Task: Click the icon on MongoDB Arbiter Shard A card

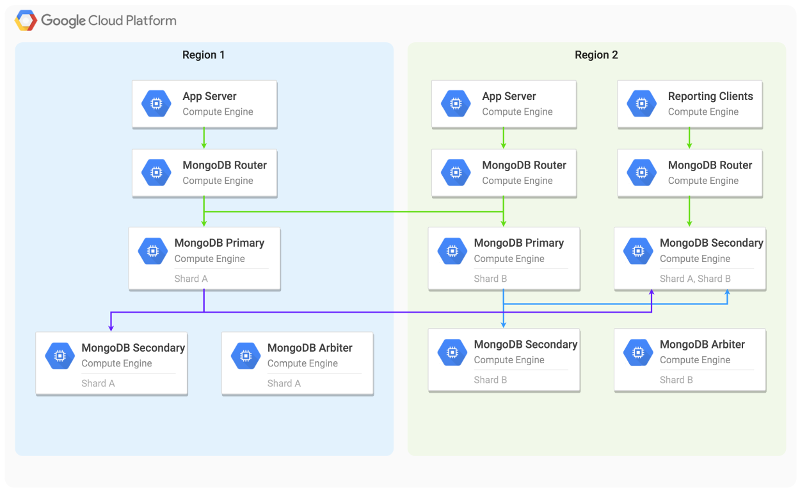Action: coord(245,355)
